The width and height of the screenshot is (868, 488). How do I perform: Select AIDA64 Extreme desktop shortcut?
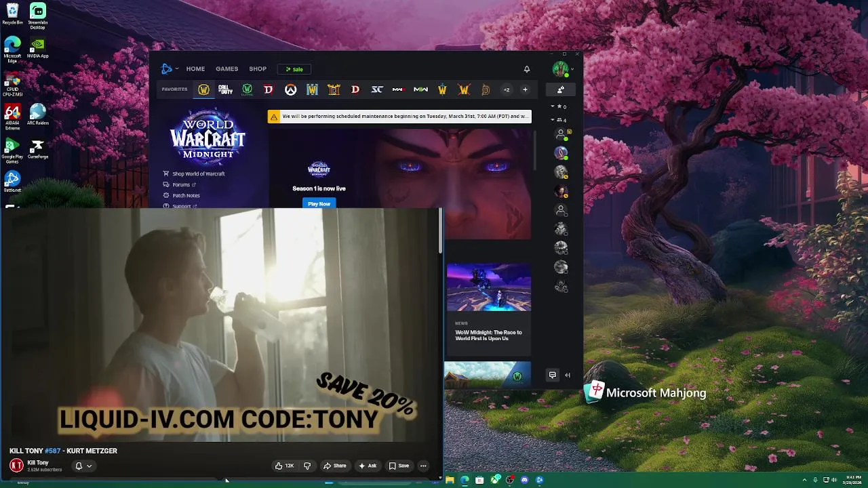coord(12,117)
